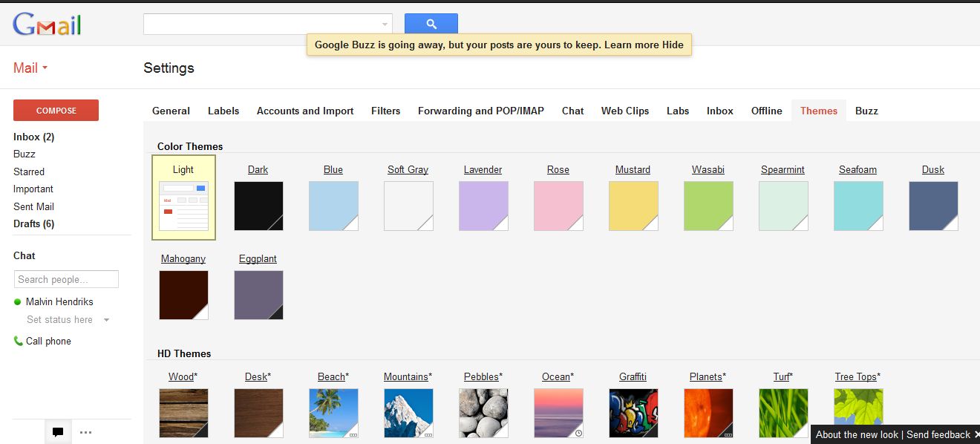The height and width of the screenshot is (444, 980).
Task: Select the Graffiti HD theme thumbnail
Action: coord(633,413)
